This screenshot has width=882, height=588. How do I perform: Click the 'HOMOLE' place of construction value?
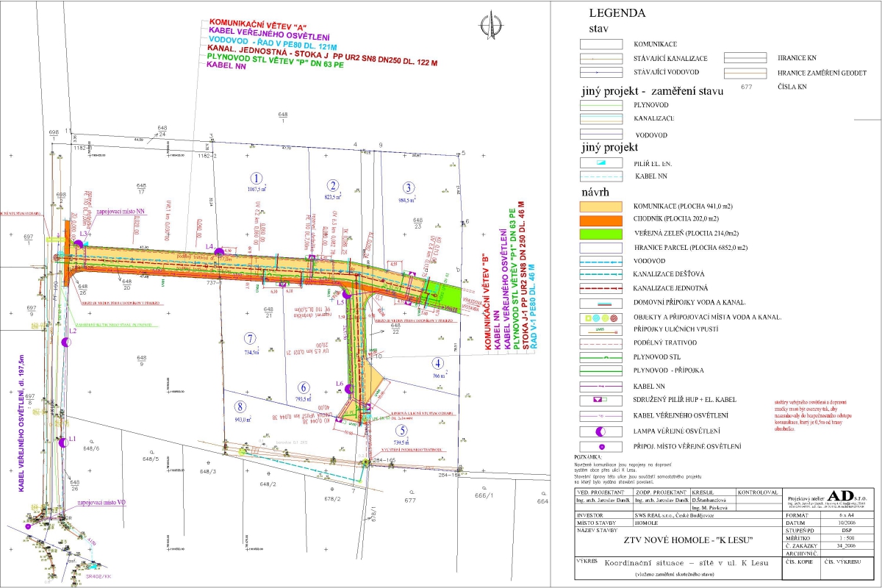pyautogui.click(x=647, y=523)
